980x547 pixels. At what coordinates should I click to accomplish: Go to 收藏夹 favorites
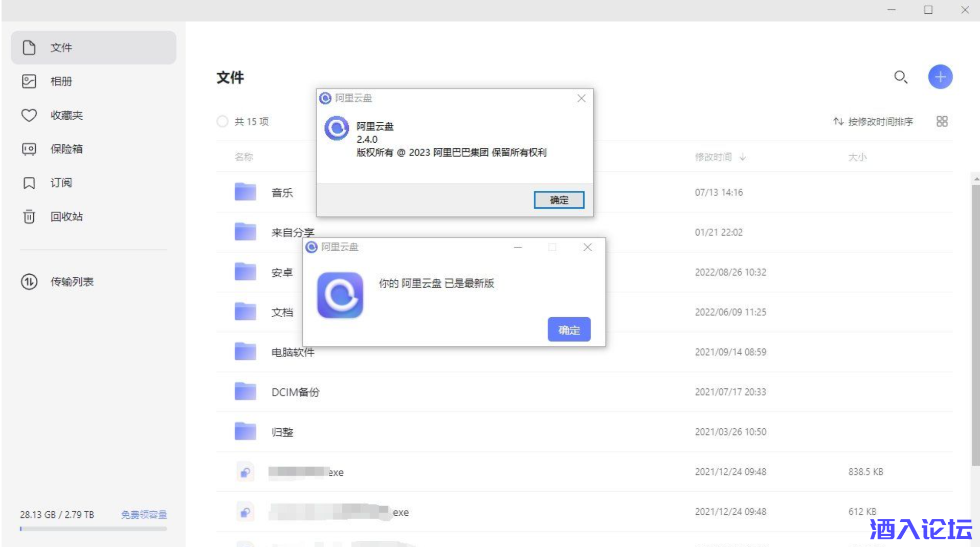[x=94, y=115]
